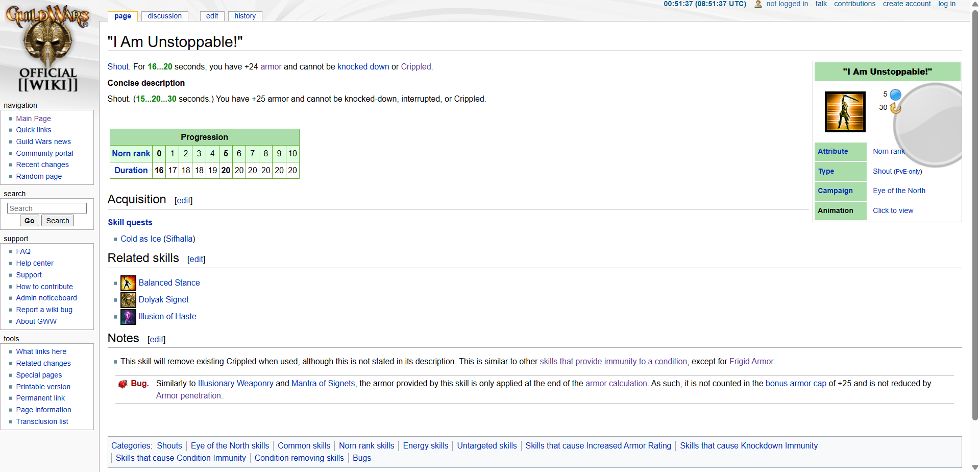Click Duration in Progression table
The width and height of the screenshot is (980, 472).
131,170
